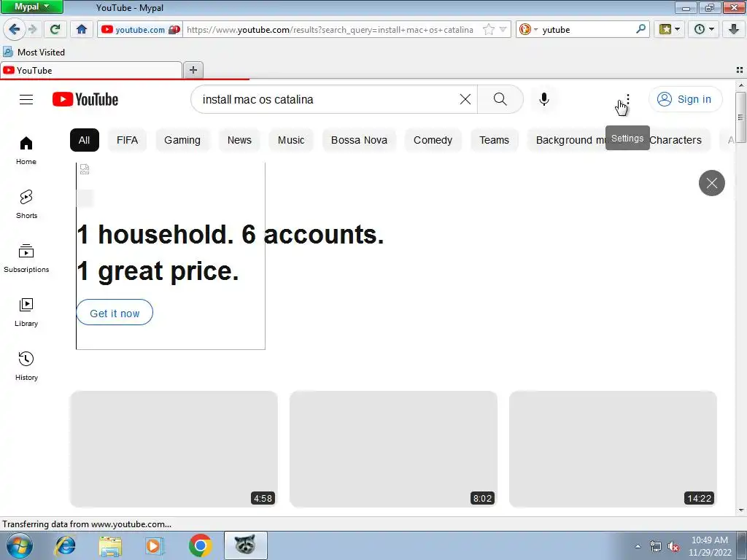Viewport: 747px width, 560px height.
Task: Click the YouTube search input field
Action: [x=328, y=99]
